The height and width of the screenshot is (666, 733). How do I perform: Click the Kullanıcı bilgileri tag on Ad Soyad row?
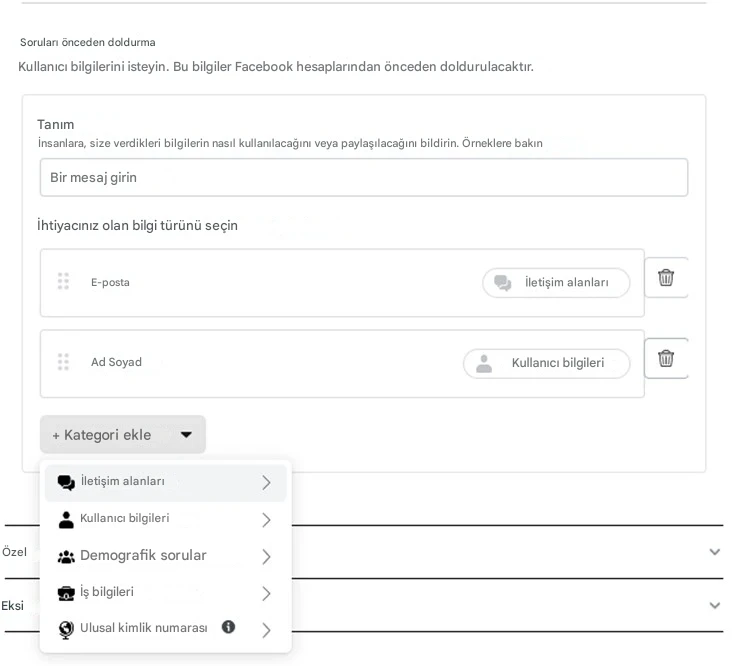(x=546, y=364)
